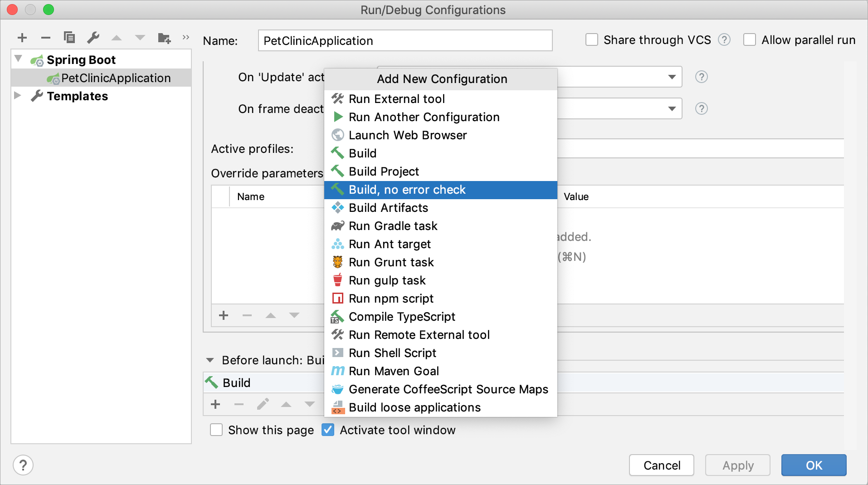Choose Run Another Configuration entry
Viewport: 868px width, 485px height.
pos(441,117)
